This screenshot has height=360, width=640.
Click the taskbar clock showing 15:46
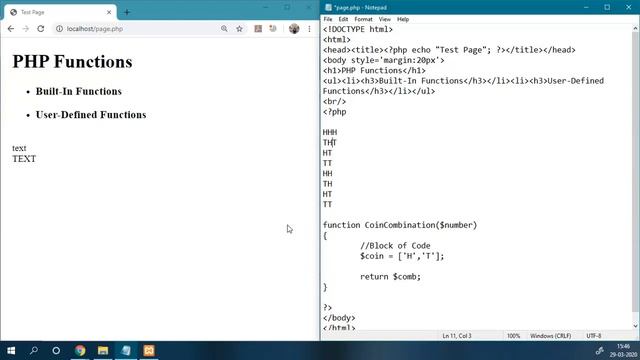point(623,351)
